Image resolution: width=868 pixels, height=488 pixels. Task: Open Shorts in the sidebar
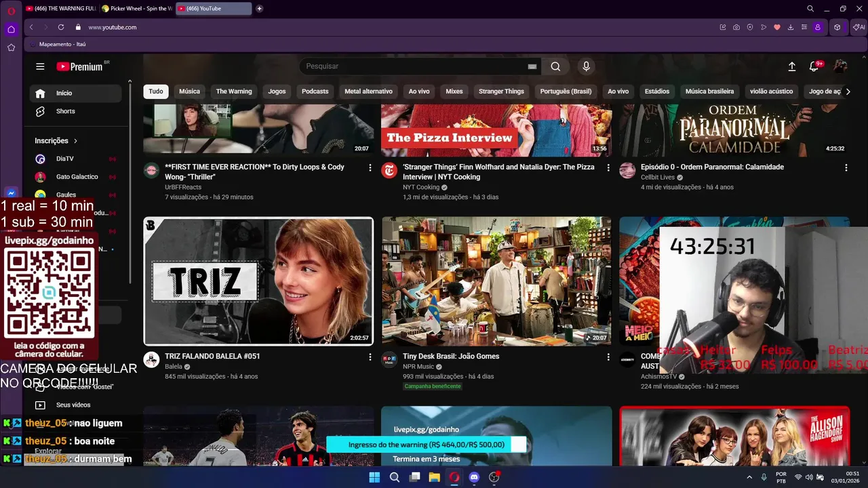(75, 111)
